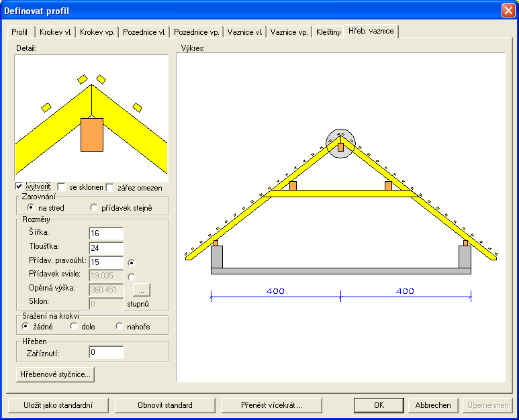Click the right 400 dimension label
This screenshot has height=420, width=519.
pos(405,291)
